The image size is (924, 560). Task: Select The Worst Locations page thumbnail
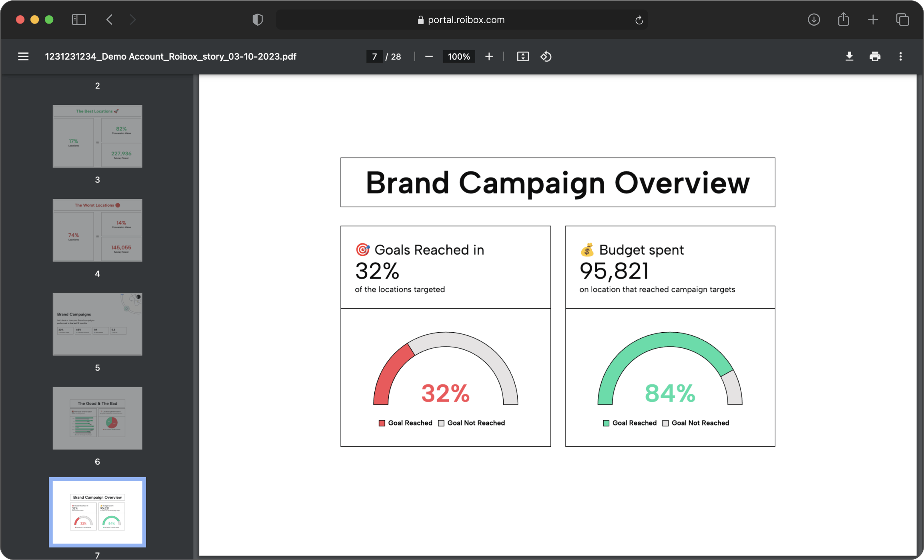(97, 230)
